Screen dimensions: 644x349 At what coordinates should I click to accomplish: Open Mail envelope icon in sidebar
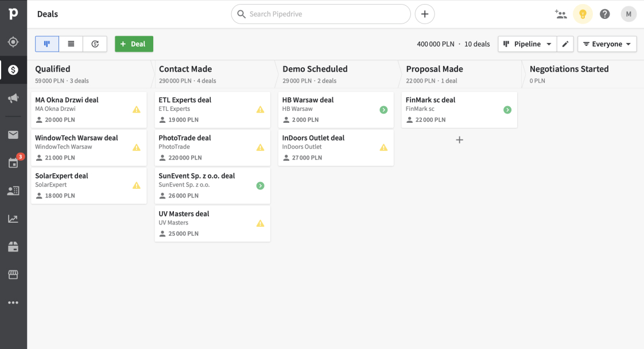(x=13, y=135)
